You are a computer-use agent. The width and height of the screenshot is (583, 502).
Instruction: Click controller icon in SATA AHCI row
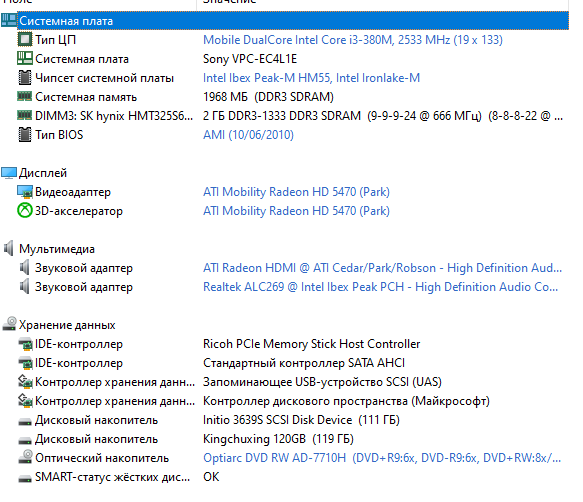point(25,363)
